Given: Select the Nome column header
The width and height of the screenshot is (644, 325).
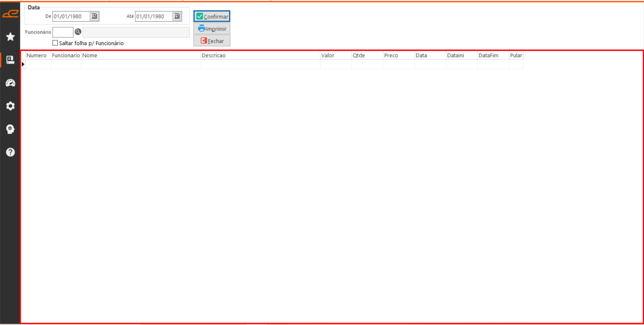Looking at the screenshot, I should 141,55.
